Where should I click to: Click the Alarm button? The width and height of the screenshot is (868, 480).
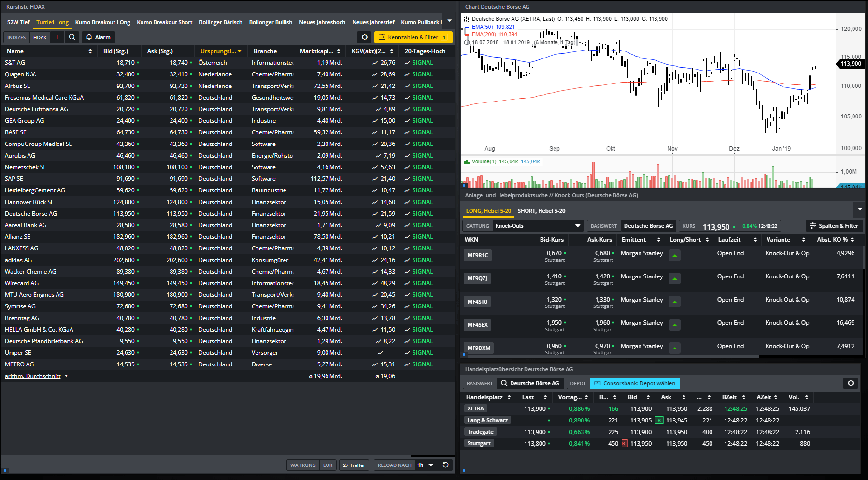(x=98, y=37)
